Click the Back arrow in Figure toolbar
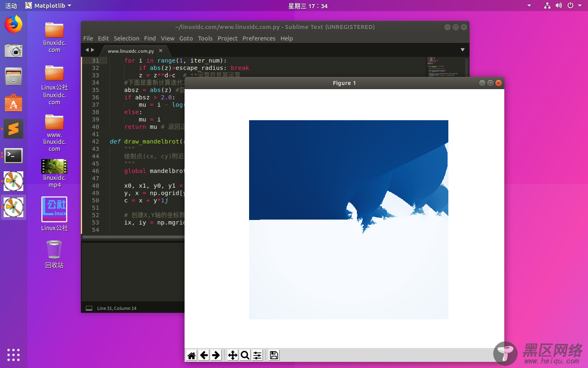This screenshot has width=588, height=368. coord(204,355)
